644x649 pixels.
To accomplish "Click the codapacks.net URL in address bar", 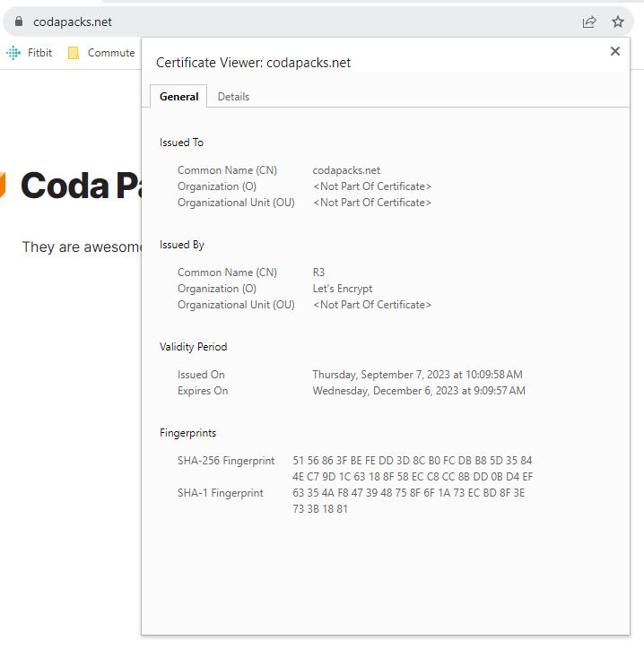I will [73, 22].
